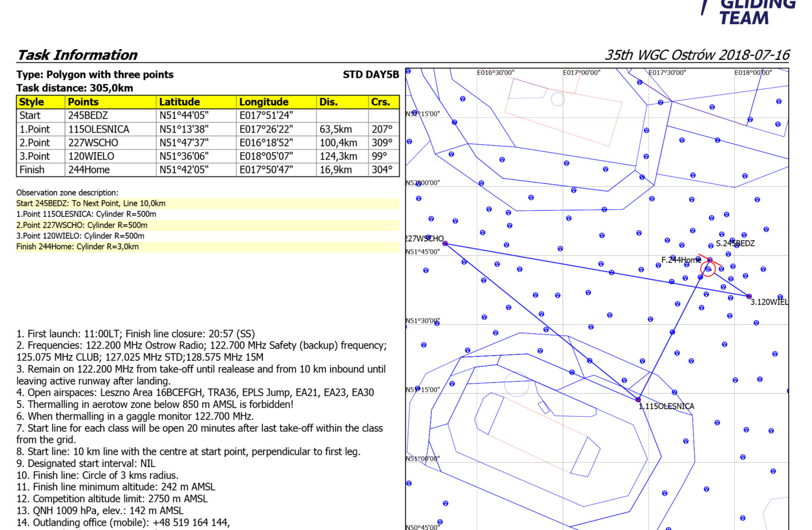The image size is (812, 530).
Task: Click the 3.120WIEL turnpoint marker on map
Action: click(749, 296)
